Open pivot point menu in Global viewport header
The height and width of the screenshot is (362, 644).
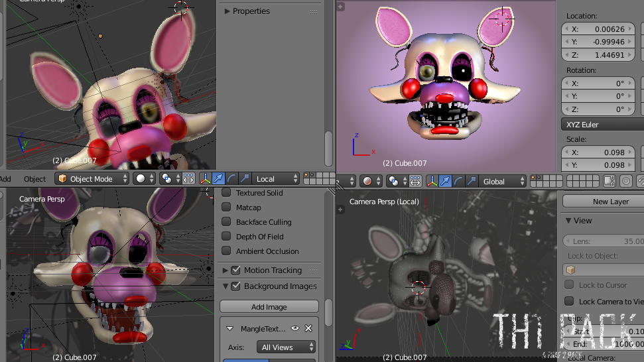[397, 181]
